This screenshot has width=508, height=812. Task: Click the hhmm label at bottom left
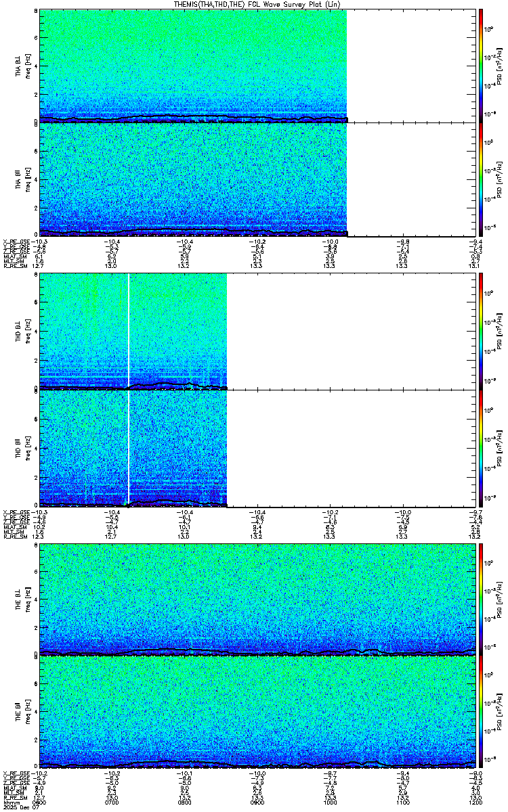[11, 802]
